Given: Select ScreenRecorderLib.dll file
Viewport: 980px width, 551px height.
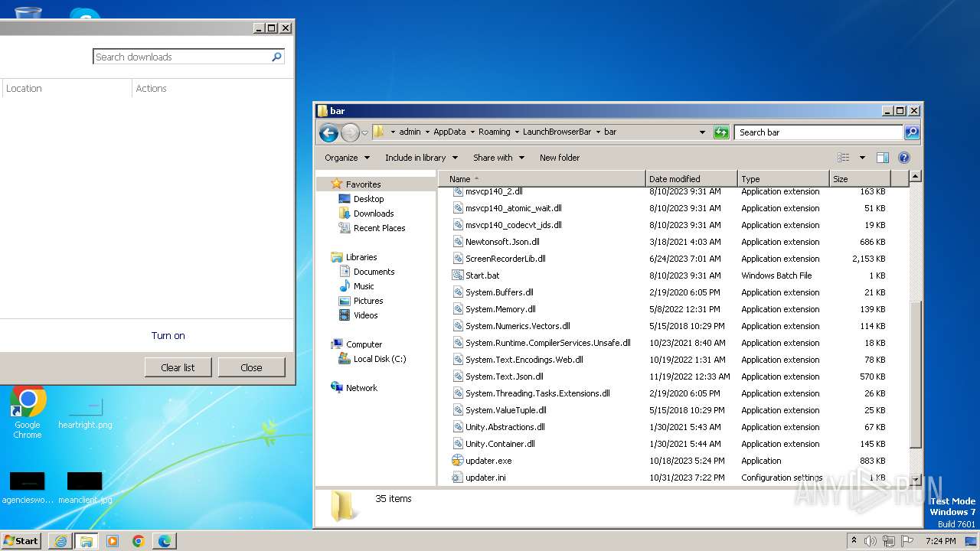Looking at the screenshot, I should click(x=505, y=259).
